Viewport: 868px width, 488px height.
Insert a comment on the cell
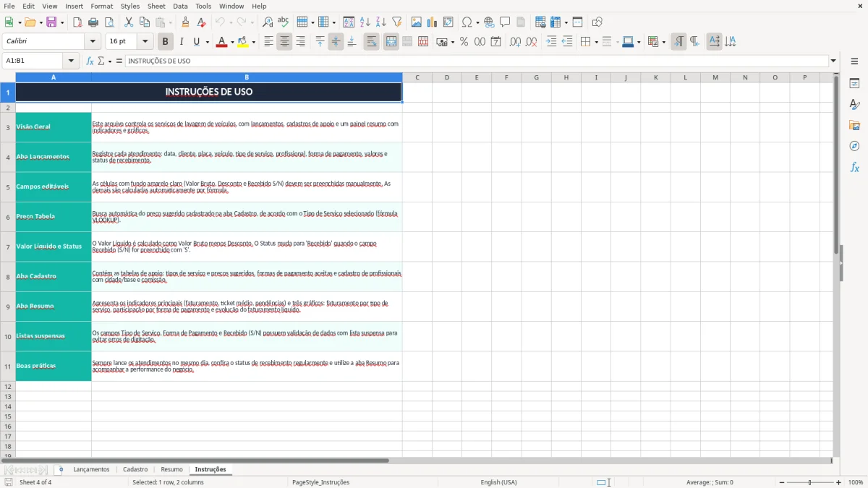point(505,22)
